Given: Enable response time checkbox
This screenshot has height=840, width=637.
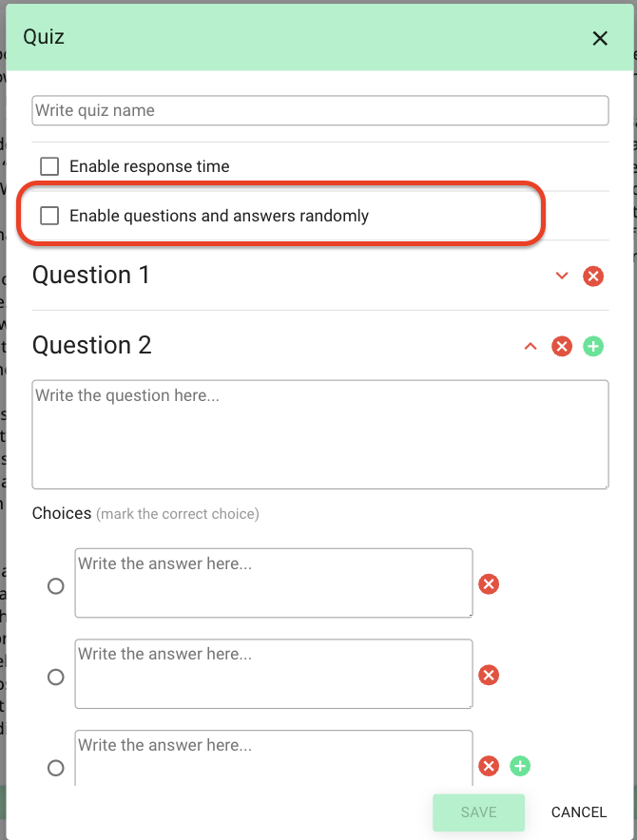Looking at the screenshot, I should (49, 166).
